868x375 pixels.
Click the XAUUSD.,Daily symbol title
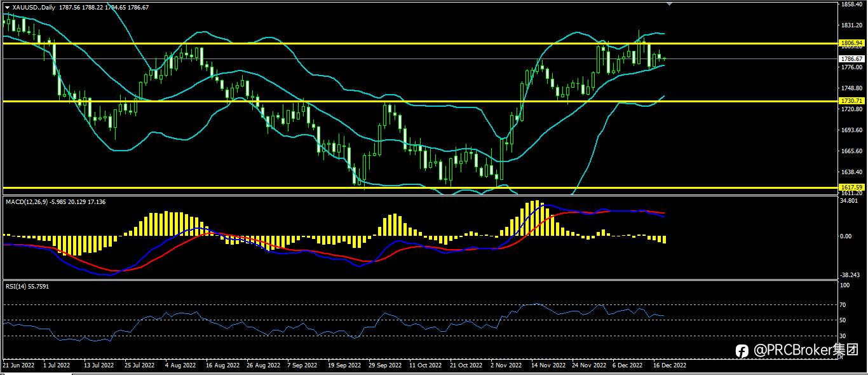(34, 7)
